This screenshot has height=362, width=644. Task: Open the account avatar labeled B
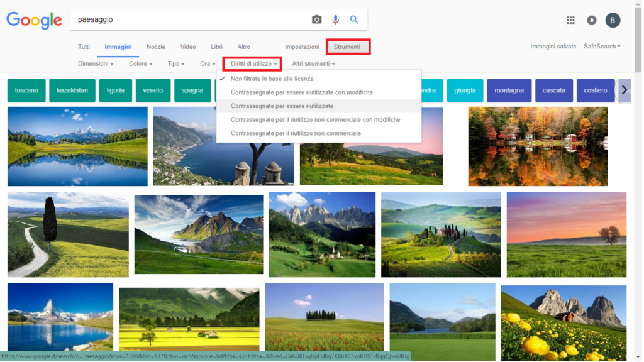(613, 20)
